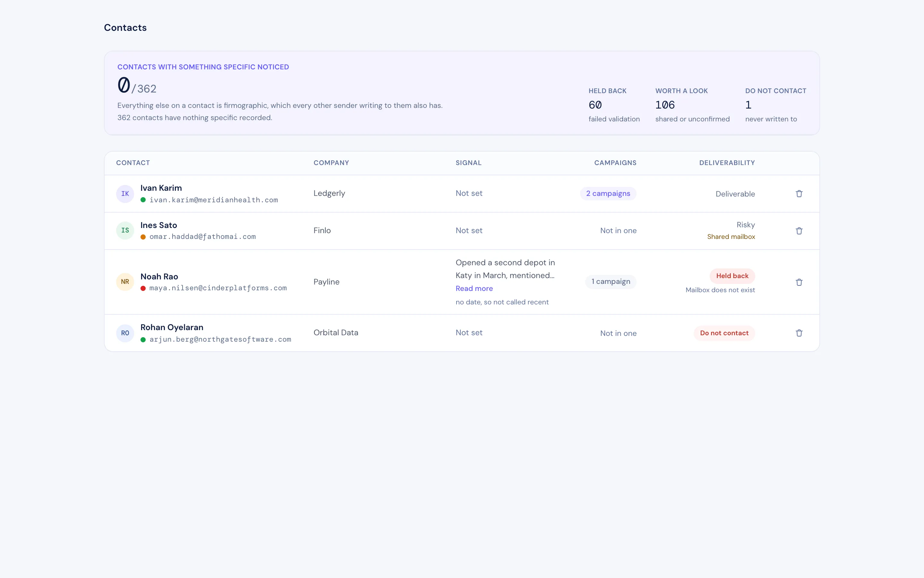Click trash icon for Noah Rao
The width and height of the screenshot is (924, 578).
tap(799, 282)
